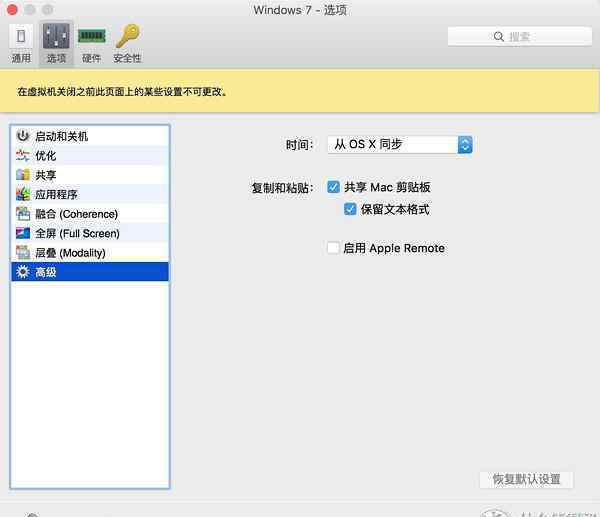Open the 时间 从 OS X 同步 dropdown

pyautogui.click(x=400, y=145)
